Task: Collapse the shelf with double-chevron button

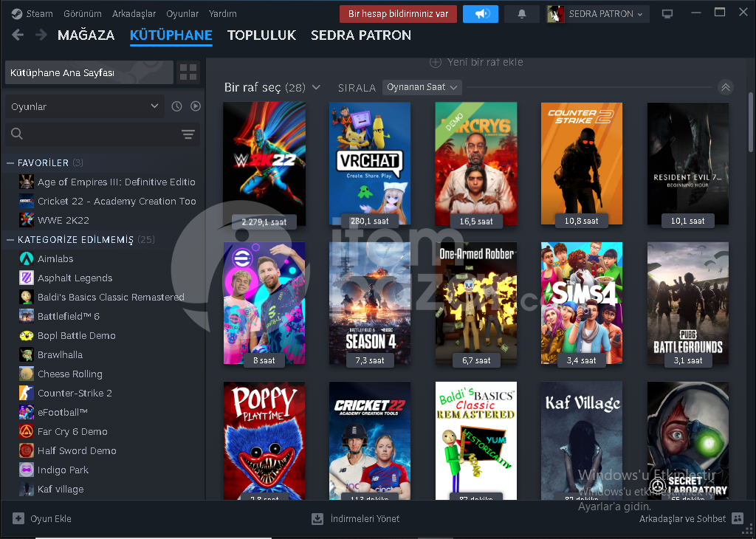Action: click(x=726, y=87)
